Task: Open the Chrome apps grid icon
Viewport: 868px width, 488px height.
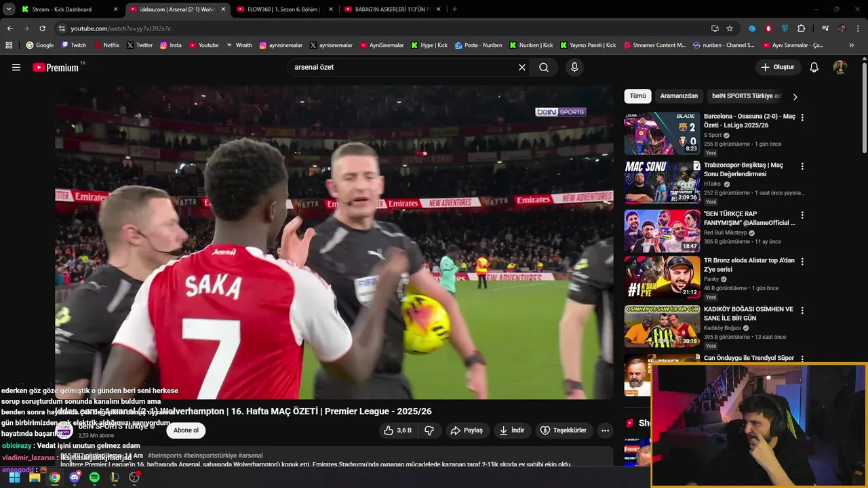Action: pos(9,45)
